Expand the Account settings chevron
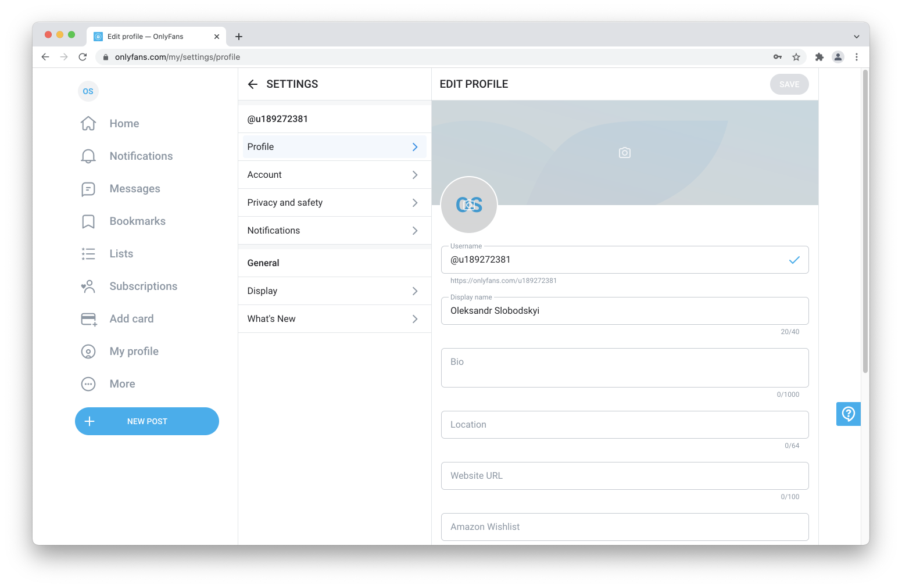Viewport: 902px width, 588px height. tap(415, 175)
